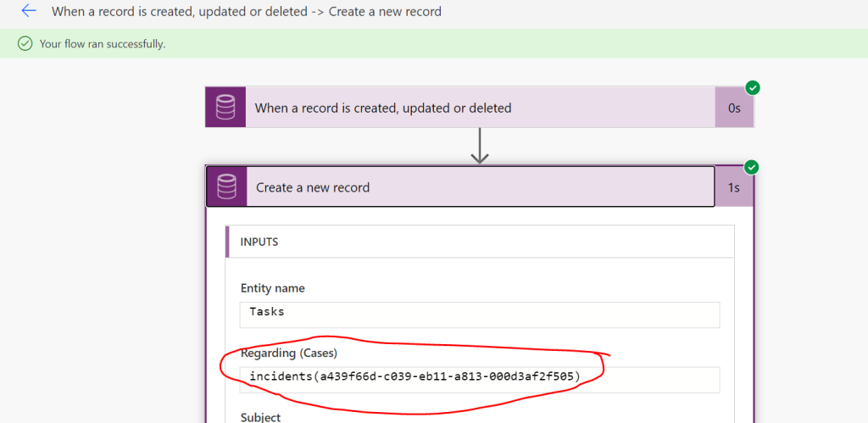This screenshot has width=868, height=423.
Task: Click the Entity name field containing Tasks
Action: [479, 314]
